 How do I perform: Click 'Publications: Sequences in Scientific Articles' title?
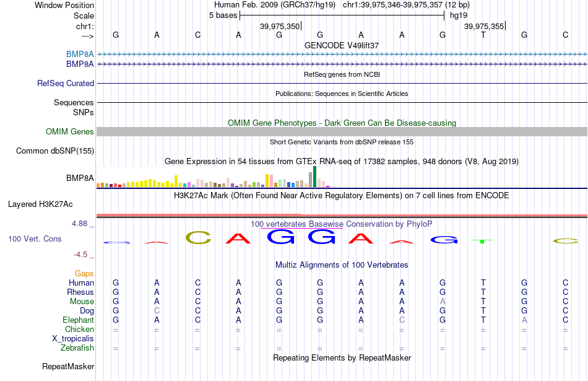pos(342,94)
